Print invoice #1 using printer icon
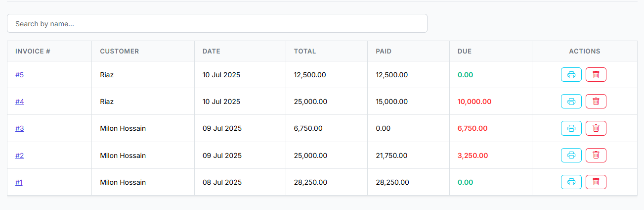 [x=571, y=182]
